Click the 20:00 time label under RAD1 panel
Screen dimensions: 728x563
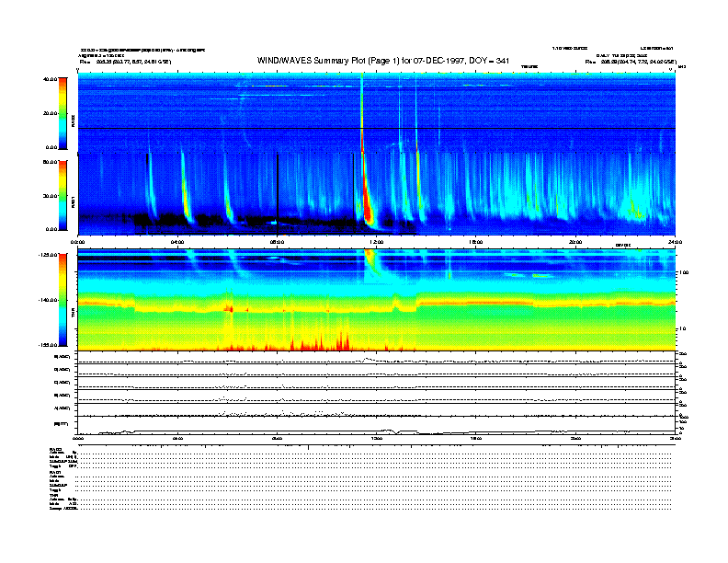575,242
